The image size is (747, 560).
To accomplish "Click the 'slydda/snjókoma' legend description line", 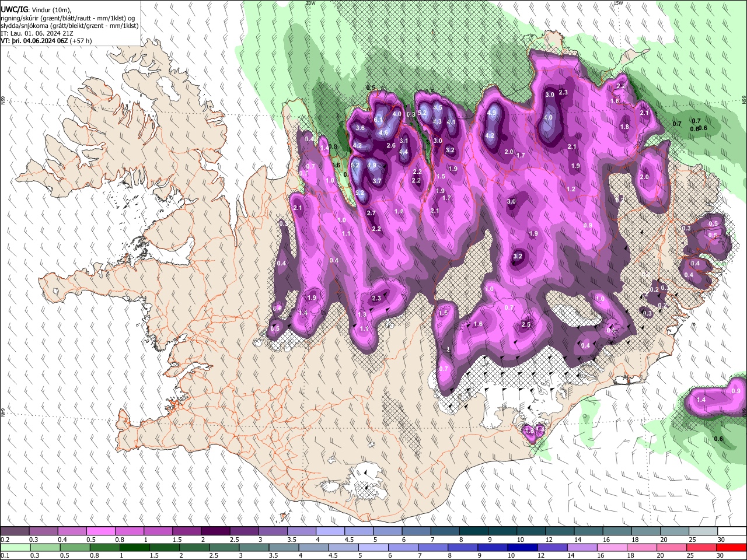I will pyautogui.click(x=69, y=25).
